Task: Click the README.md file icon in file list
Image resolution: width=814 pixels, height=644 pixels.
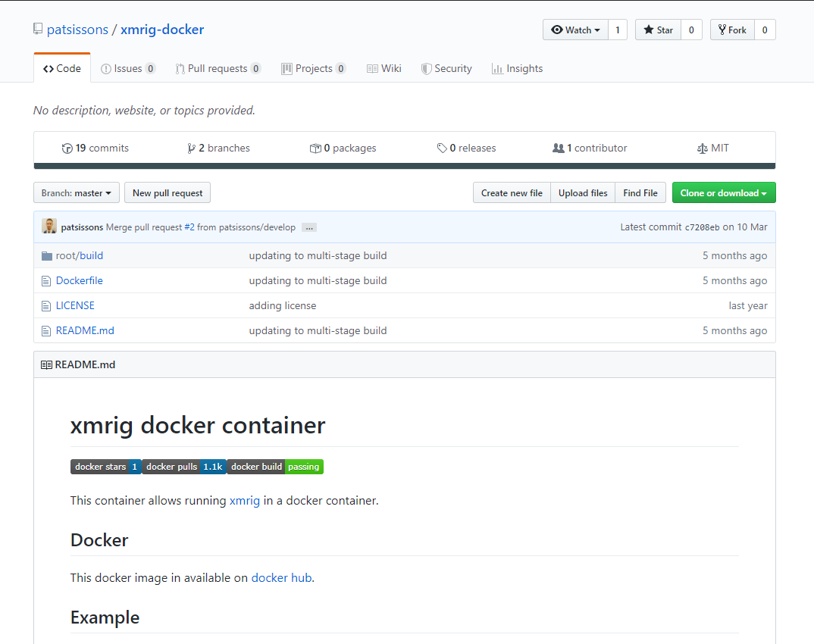Action: [46, 331]
